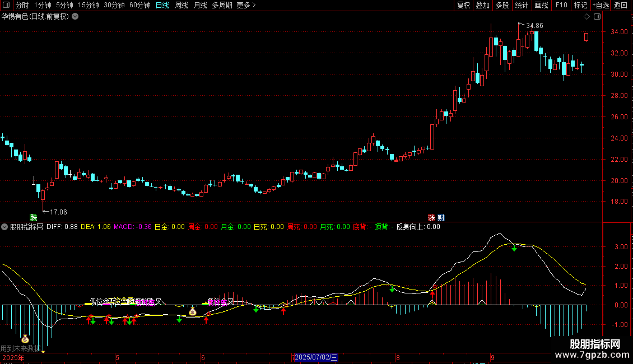
Task: Expand the 股朋指标网 indicator dropdown arrow
Action: click(x=4, y=227)
